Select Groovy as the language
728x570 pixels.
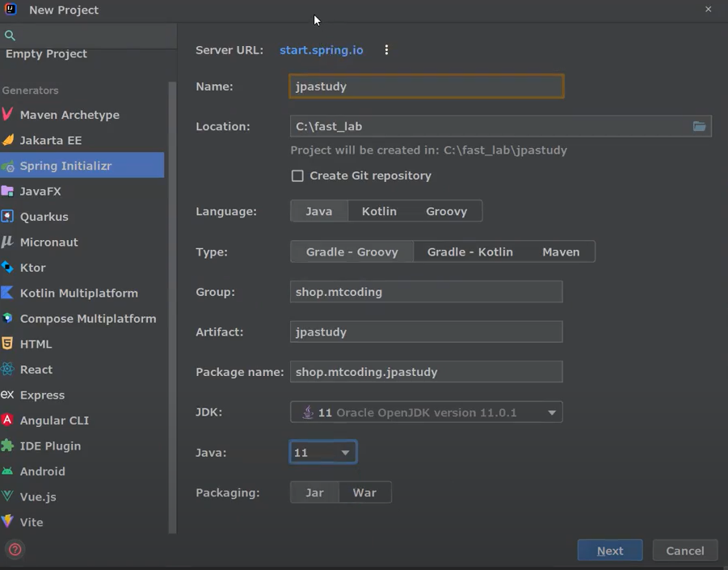tap(447, 211)
